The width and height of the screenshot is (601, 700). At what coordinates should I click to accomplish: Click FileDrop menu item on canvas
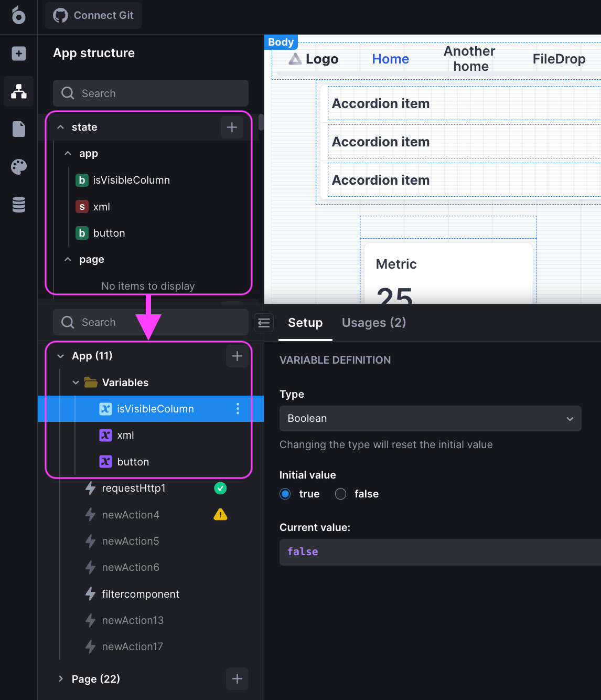click(559, 59)
